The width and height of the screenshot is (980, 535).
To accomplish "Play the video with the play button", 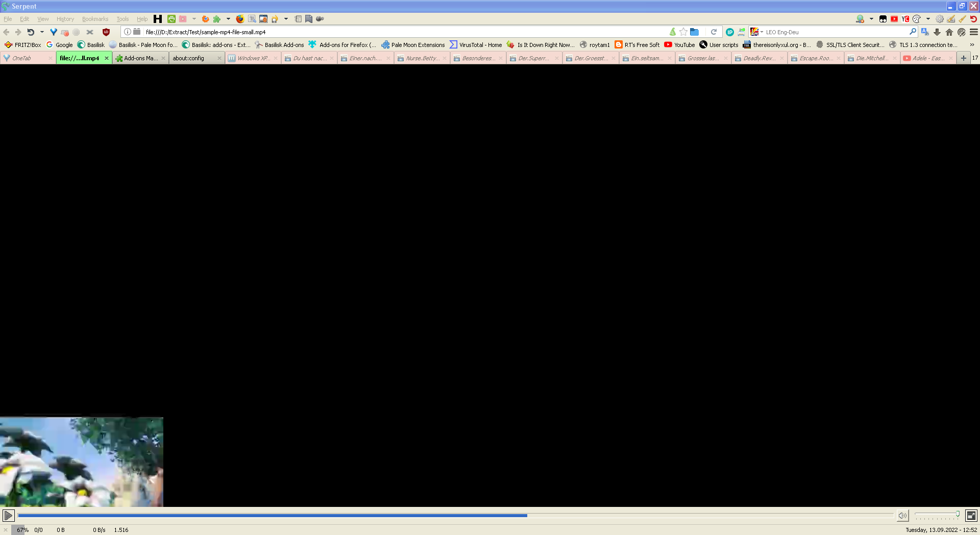I will click(x=8, y=516).
